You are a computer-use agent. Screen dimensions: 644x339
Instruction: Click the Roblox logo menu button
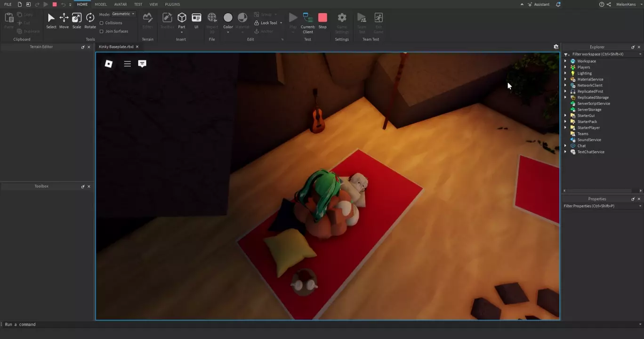(x=109, y=64)
